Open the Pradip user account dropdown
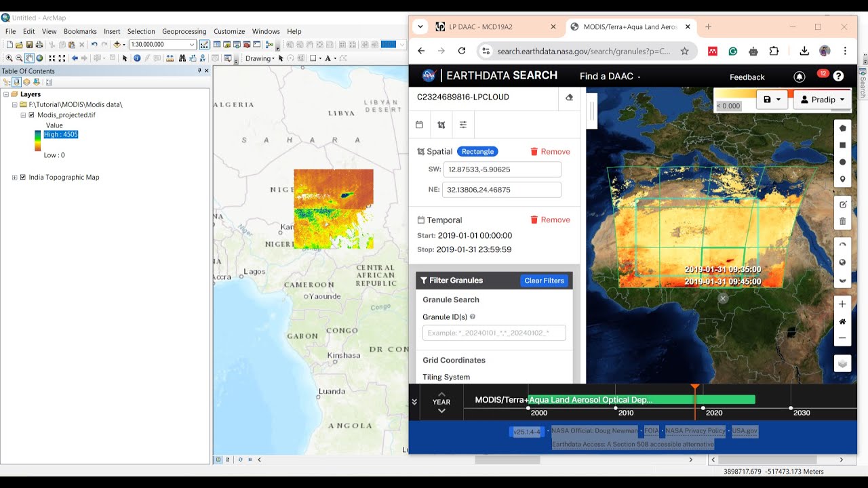Screen dimensions: 868x488 tap(823, 99)
